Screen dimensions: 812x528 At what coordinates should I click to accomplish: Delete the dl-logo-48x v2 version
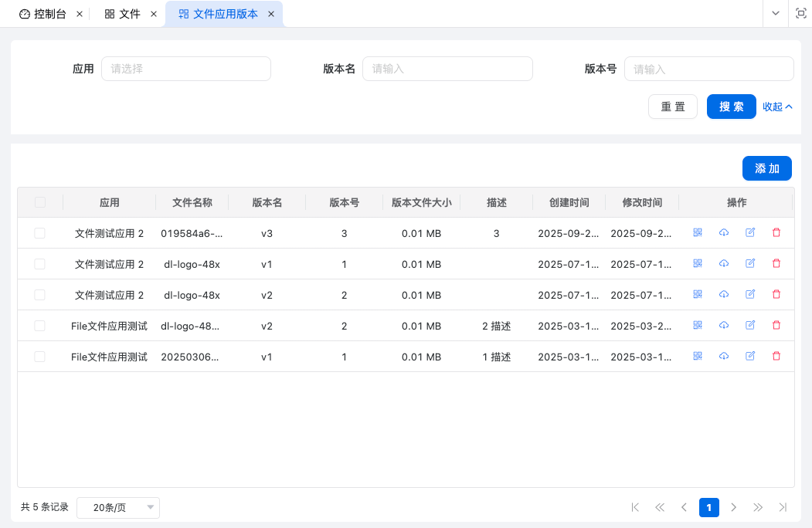point(776,294)
